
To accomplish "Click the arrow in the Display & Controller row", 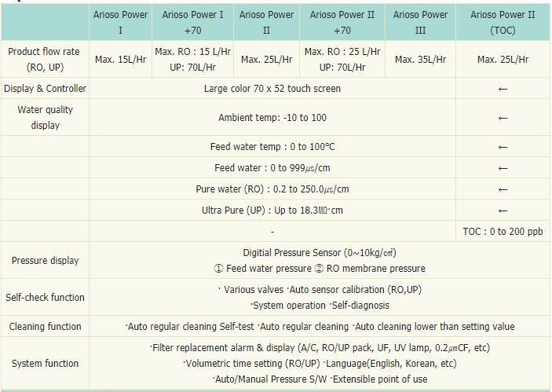I will 503,89.
